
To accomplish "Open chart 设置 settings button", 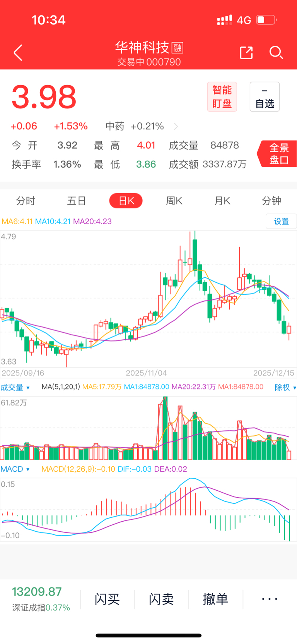I will click(281, 222).
